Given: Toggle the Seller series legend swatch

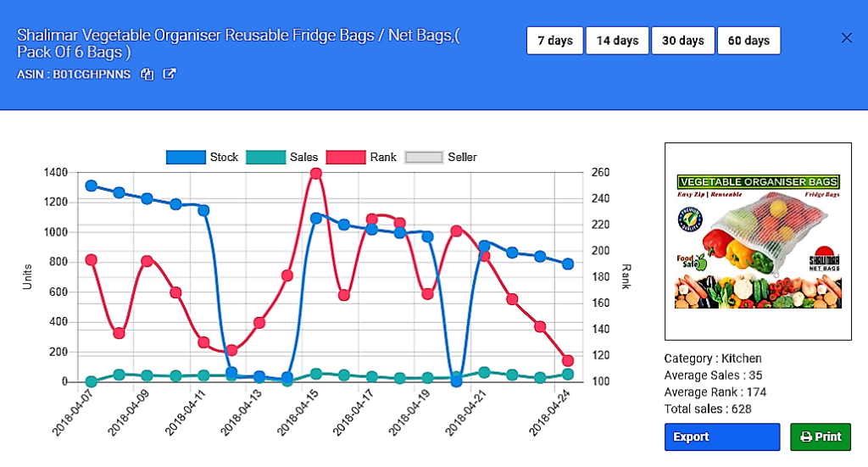Looking at the screenshot, I should pyautogui.click(x=424, y=157).
